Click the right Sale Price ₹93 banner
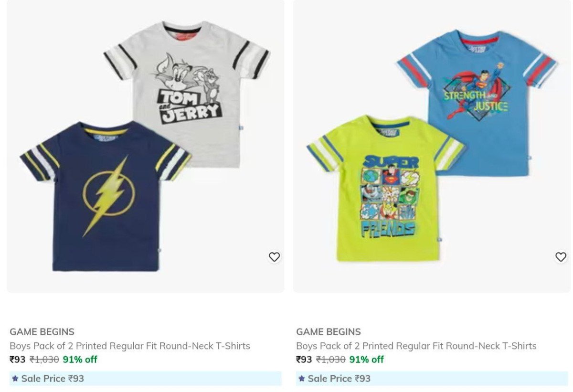 [x=432, y=378]
